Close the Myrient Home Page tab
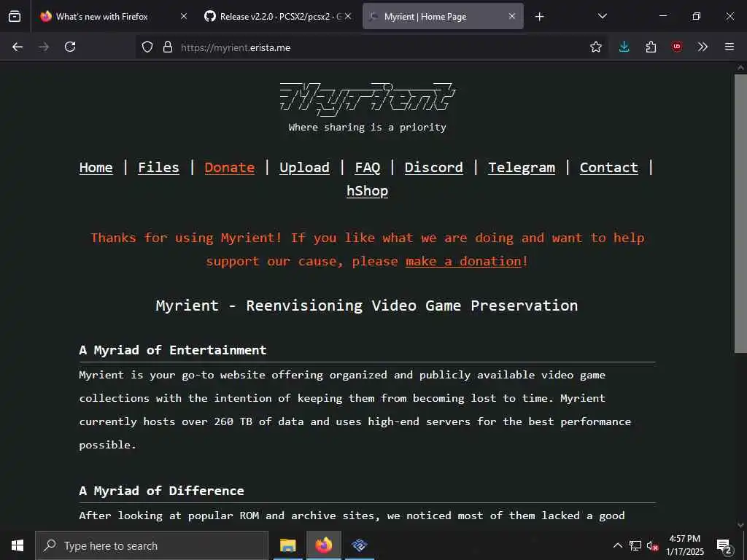 (512, 16)
